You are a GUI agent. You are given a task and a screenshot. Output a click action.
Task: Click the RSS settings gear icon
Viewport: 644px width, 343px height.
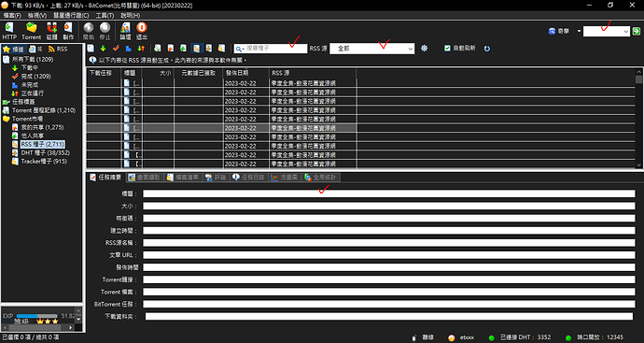click(425, 49)
